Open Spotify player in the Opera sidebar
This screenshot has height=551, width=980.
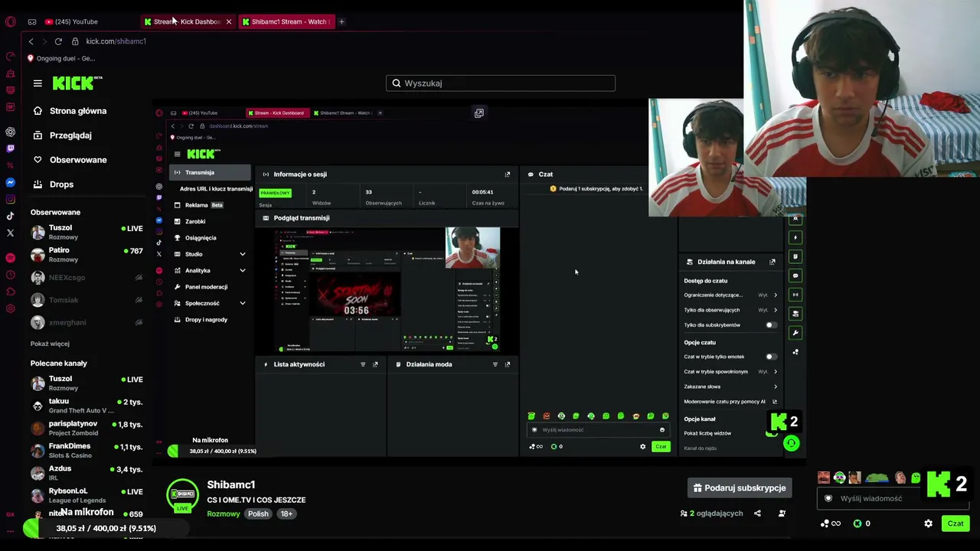tap(11, 258)
